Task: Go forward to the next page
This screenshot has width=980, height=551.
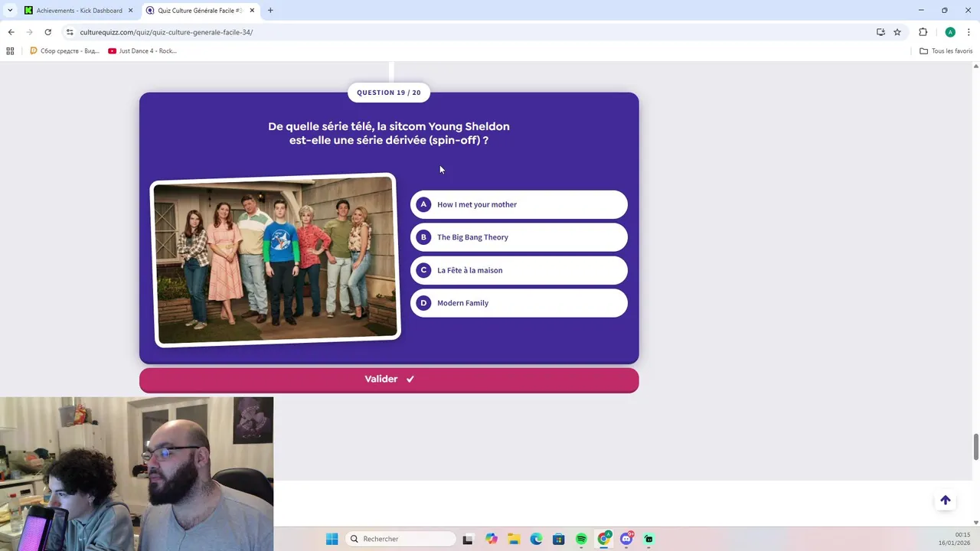Action: click(29, 32)
